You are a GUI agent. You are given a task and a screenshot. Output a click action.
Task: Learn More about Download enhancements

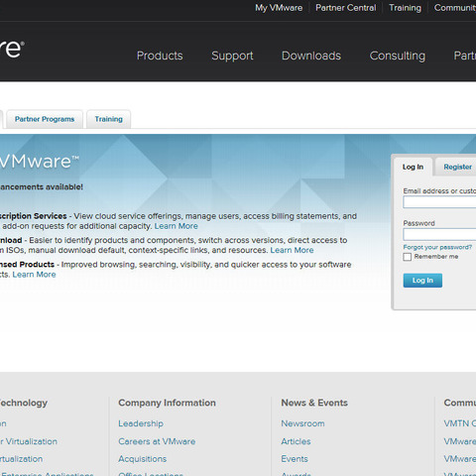click(292, 250)
